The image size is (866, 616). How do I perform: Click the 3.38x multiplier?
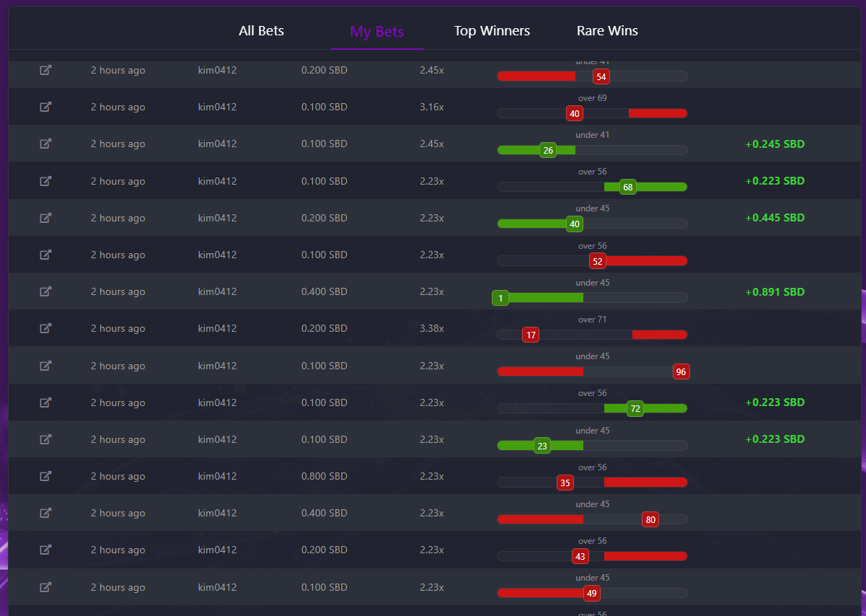coord(431,328)
